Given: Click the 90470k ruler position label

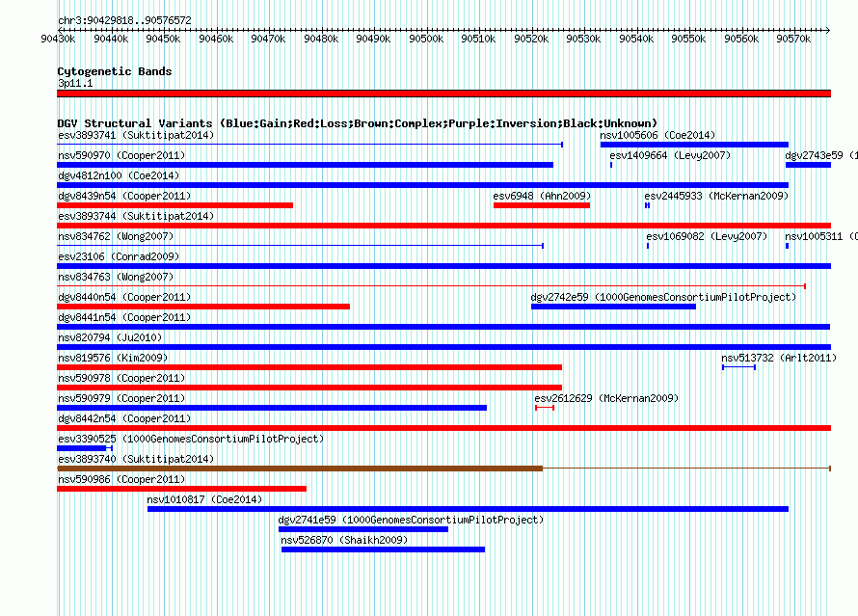Looking at the screenshot, I should (x=268, y=39).
